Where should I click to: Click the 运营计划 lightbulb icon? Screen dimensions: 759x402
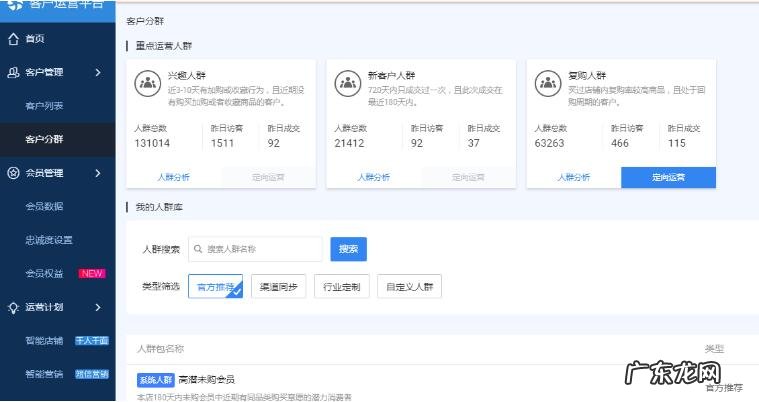click(x=14, y=308)
